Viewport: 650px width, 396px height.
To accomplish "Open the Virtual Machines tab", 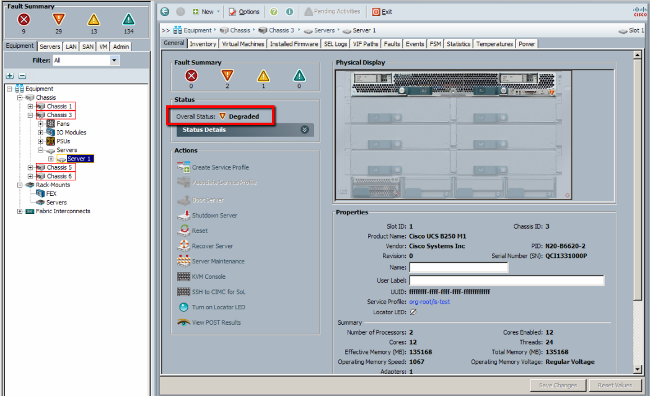I will (243, 44).
